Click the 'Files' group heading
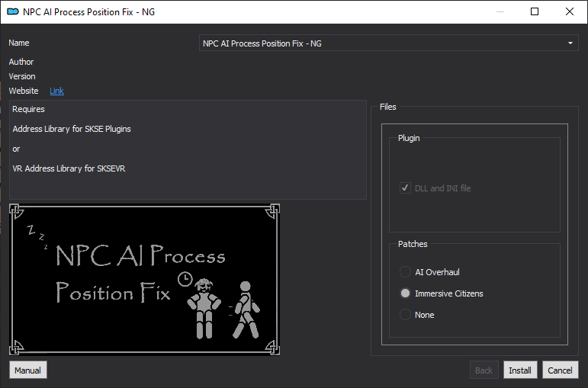 tap(387, 107)
